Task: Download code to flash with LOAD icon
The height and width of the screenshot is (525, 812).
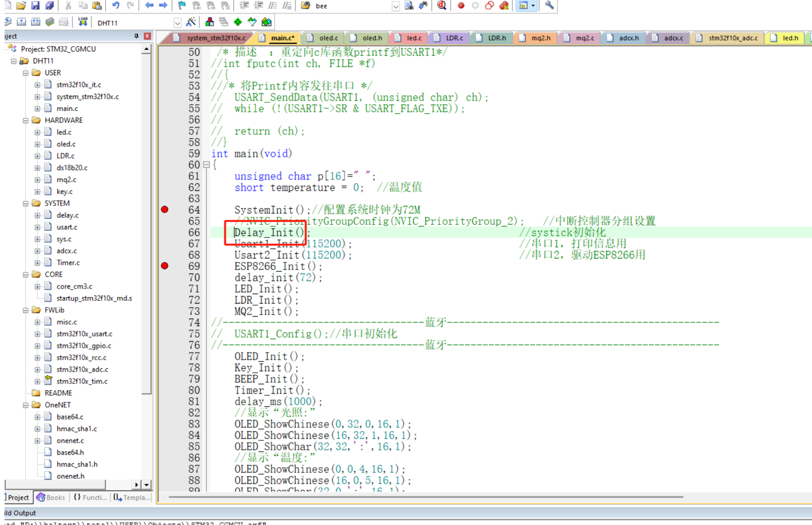Action: click(x=83, y=22)
